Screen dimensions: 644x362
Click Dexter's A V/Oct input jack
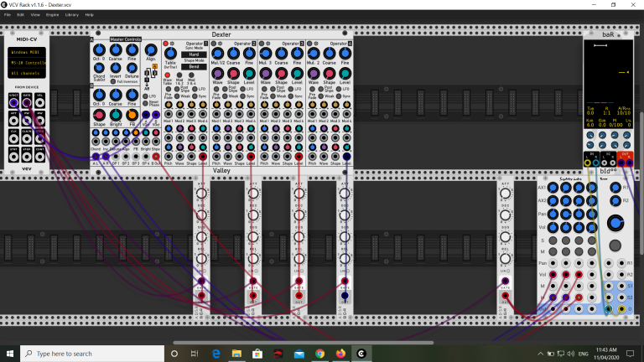point(146,115)
